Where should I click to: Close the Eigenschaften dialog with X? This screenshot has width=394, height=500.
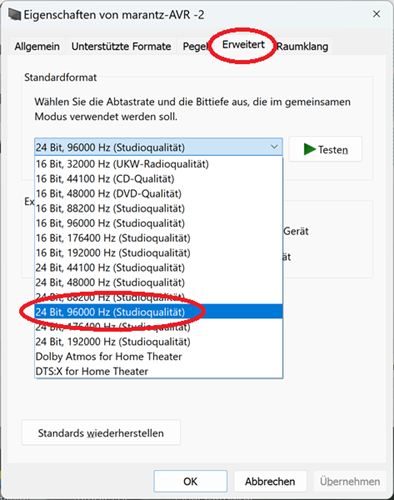click(x=376, y=14)
